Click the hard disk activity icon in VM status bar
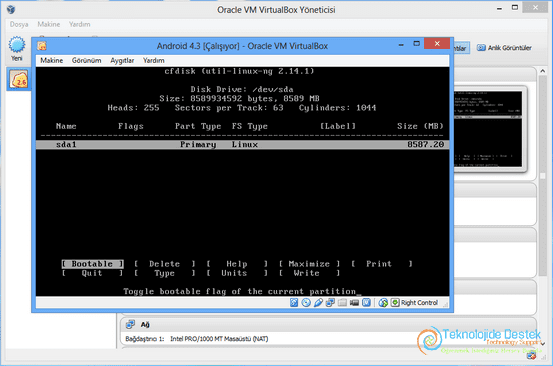The image size is (553, 366). click(294, 303)
